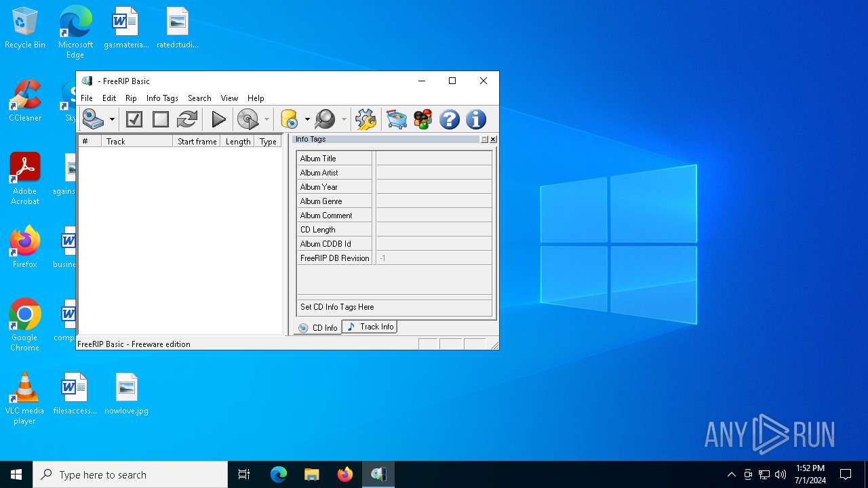Click the group of people icon

tap(423, 119)
